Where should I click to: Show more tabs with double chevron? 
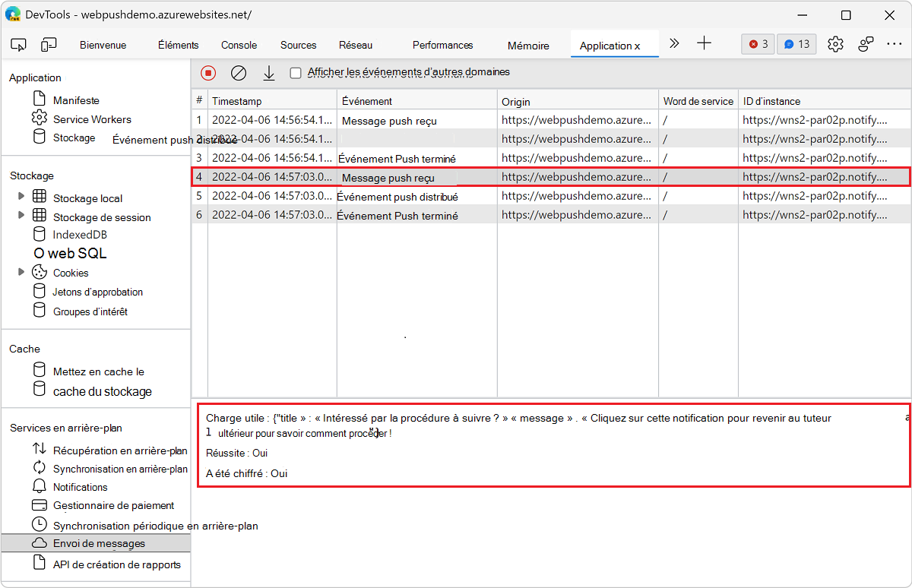674,43
